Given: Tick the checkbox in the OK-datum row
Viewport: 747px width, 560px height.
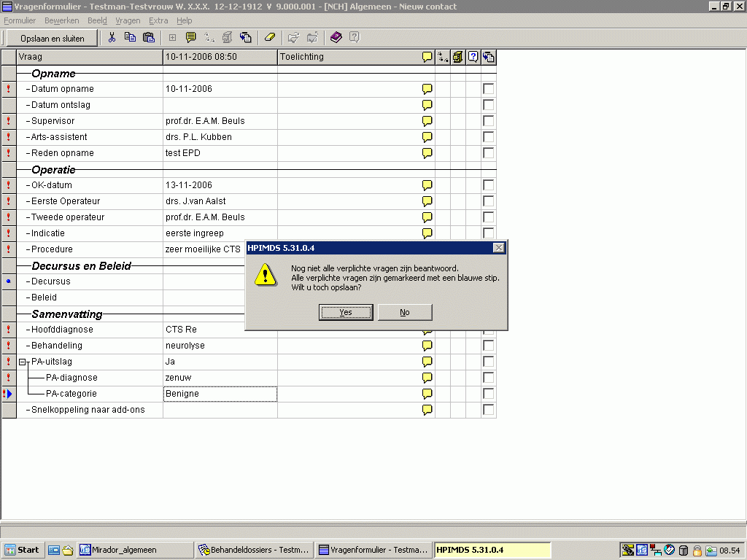Looking at the screenshot, I should pos(488,185).
